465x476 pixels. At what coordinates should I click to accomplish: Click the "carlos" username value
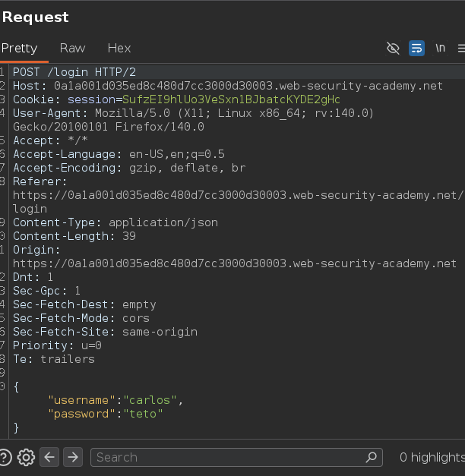pyautogui.click(x=150, y=400)
